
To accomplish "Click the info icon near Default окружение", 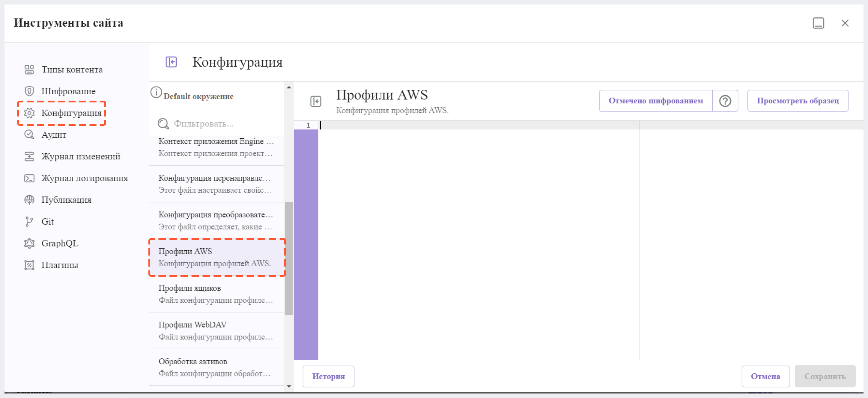I will pyautogui.click(x=156, y=92).
